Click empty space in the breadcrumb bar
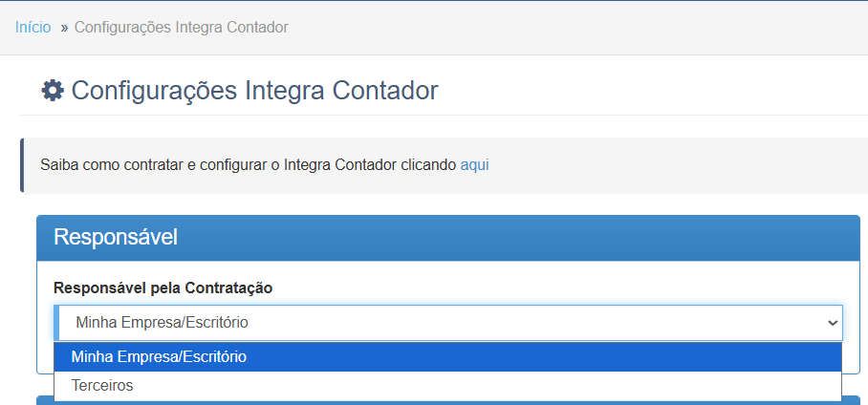This screenshot has height=405, width=868. coord(574,27)
